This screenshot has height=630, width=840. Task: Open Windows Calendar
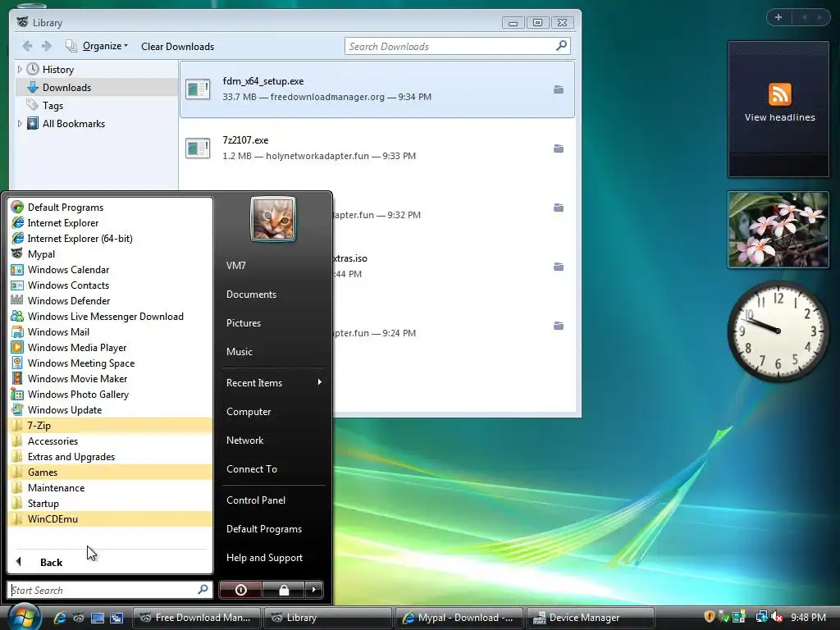tap(111, 269)
